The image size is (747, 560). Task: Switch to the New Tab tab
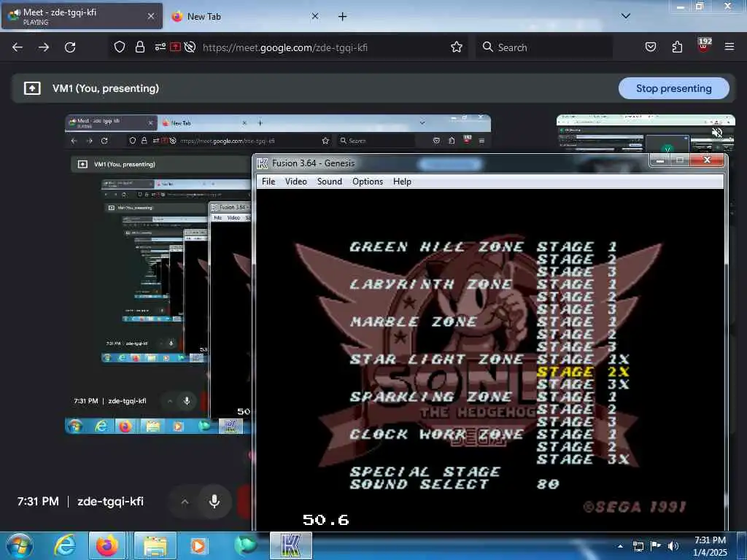[x=245, y=16]
